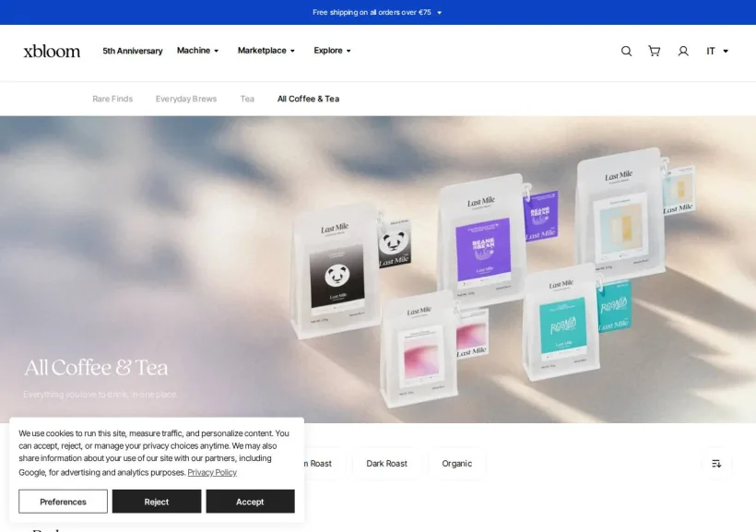756x532 pixels.
Task: Open the Privacy Policy link
Action: (x=212, y=472)
